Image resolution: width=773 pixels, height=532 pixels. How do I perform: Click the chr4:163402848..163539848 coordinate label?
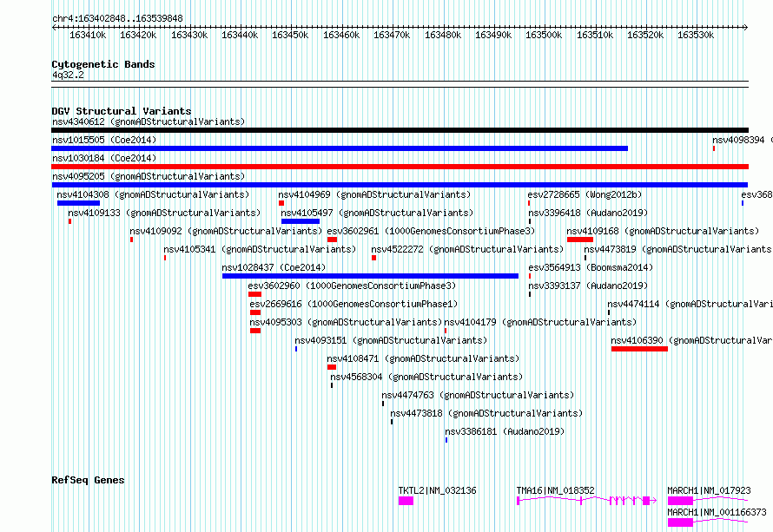point(117,18)
